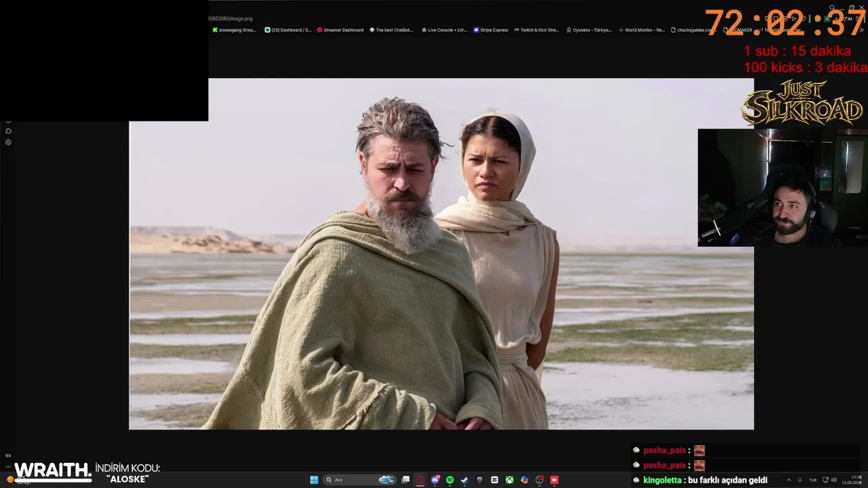Click the Just Silkroad logo overlay
868x488 pixels.
point(802,103)
